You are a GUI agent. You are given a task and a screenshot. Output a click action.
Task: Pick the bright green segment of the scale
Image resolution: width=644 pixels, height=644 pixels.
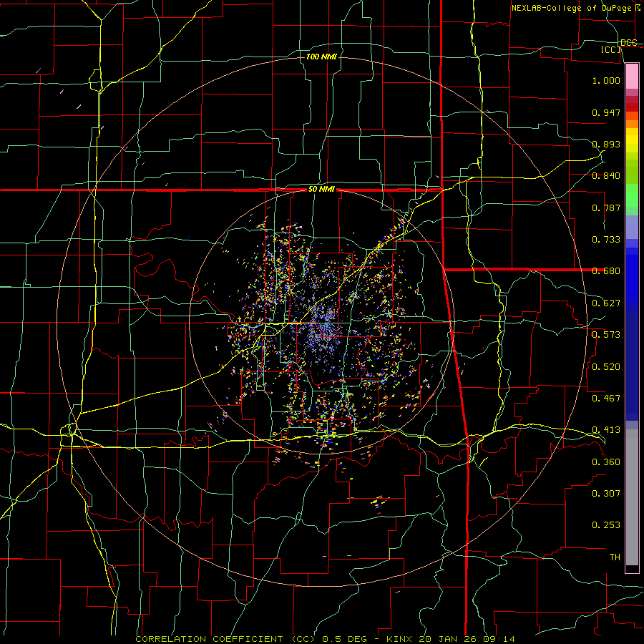[632, 195]
